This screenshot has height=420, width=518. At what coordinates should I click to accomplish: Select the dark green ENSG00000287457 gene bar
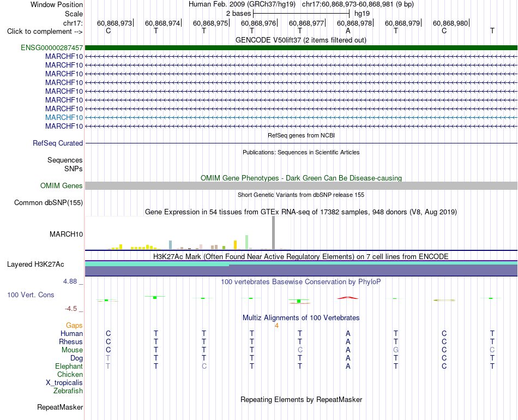[301, 47]
